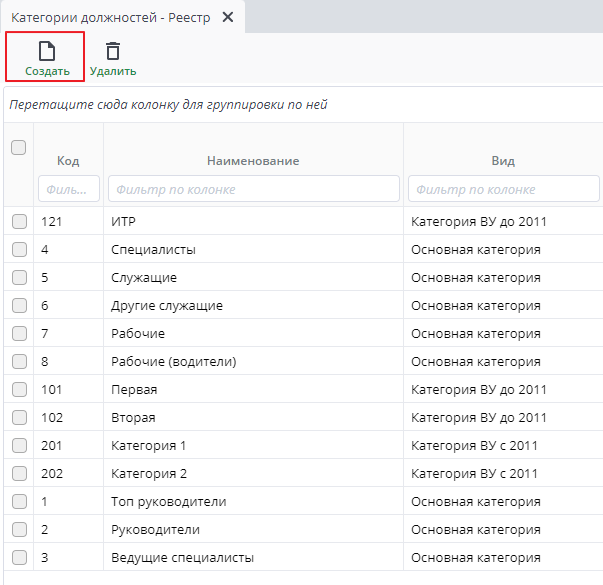
Task: Toggle the select-all header checkbox
Action: 18,148
